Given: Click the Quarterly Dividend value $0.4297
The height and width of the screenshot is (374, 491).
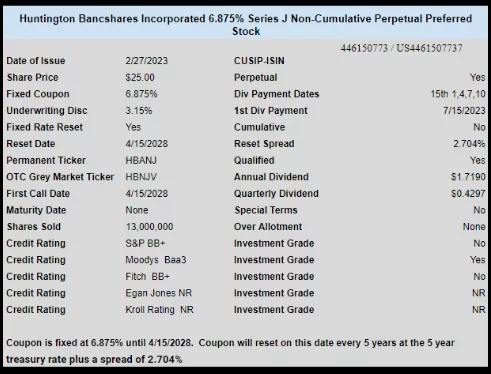Looking at the screenshot, I should [x=468, y=194].
